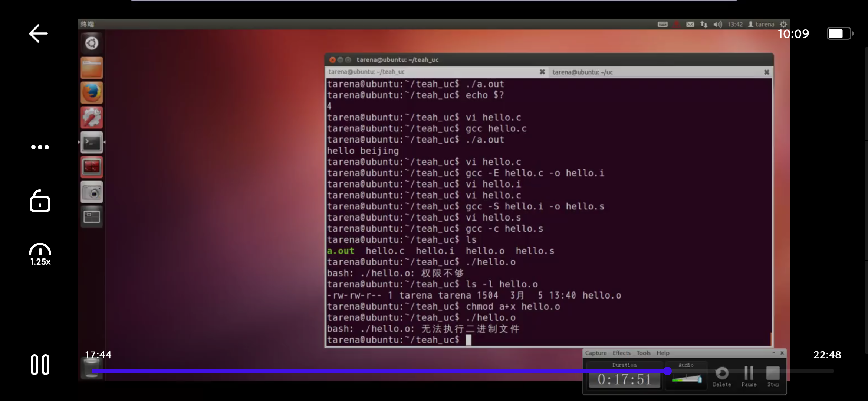The image size is (868, 401).
Task: Close the ~/teah_uc terminal tab
Action: pos(542,72)
